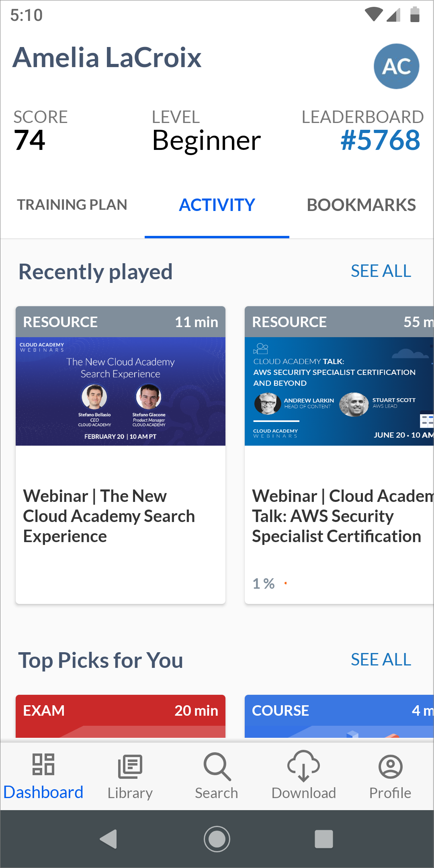See all Recently played items
Image resolution: width=434 pixels, height=868 pixels.
click(x=381, y=271)
